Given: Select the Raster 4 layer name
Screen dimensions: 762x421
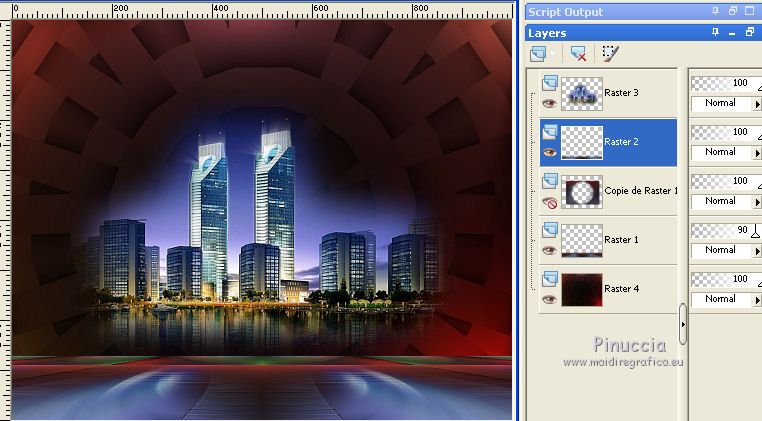Looking at the screenshot, I should (x=621, y=289).
